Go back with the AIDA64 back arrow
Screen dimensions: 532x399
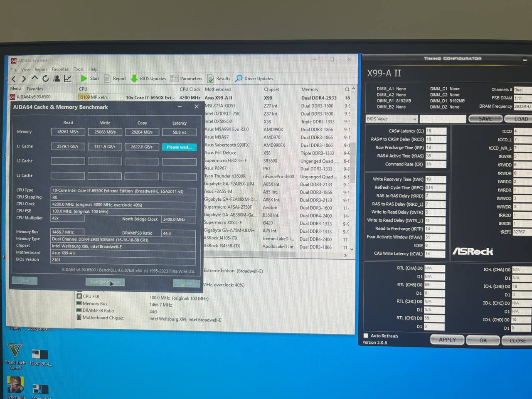[x=14, y=79]
